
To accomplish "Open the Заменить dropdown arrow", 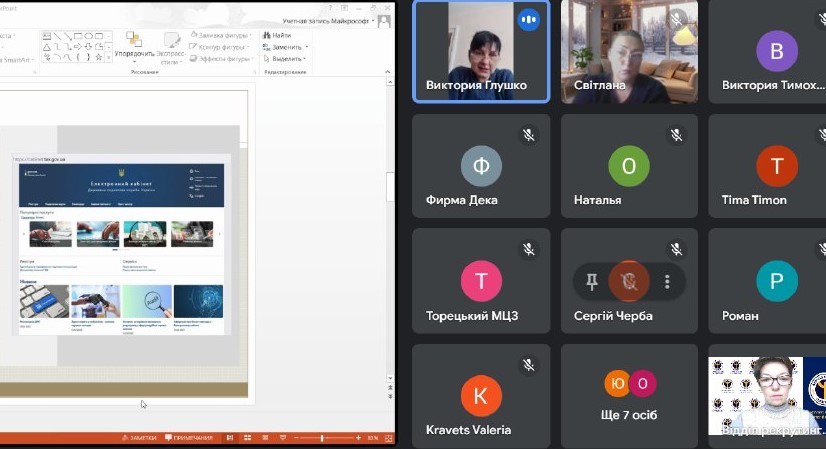I will click(306, 47).
